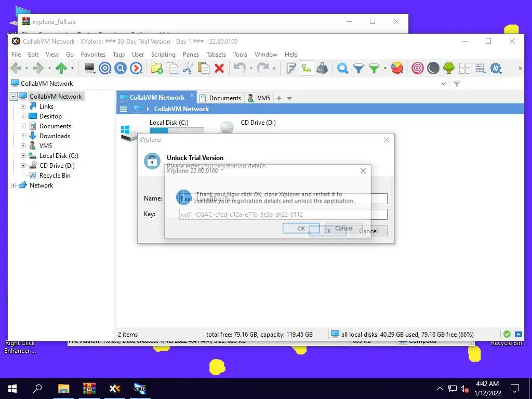This screenshot has height=399, width=532.
Task: Switch to the VM5 tab
Action: [x=259, y=98]
